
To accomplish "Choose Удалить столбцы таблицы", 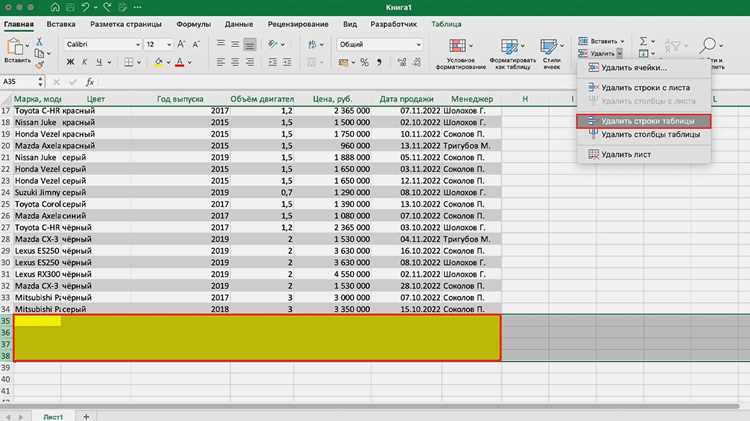I will point(643,134).
